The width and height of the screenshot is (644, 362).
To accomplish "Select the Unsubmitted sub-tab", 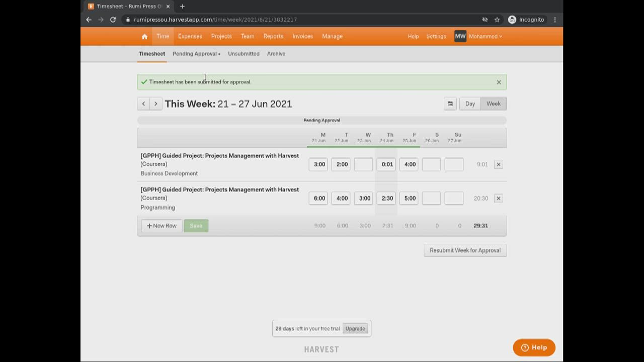I will [244, 54].
